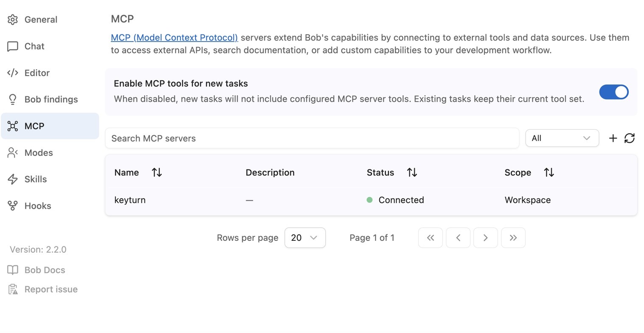
Task: Open the MCP (Model Context Protocol) link
Action: (x=174, y=37)
